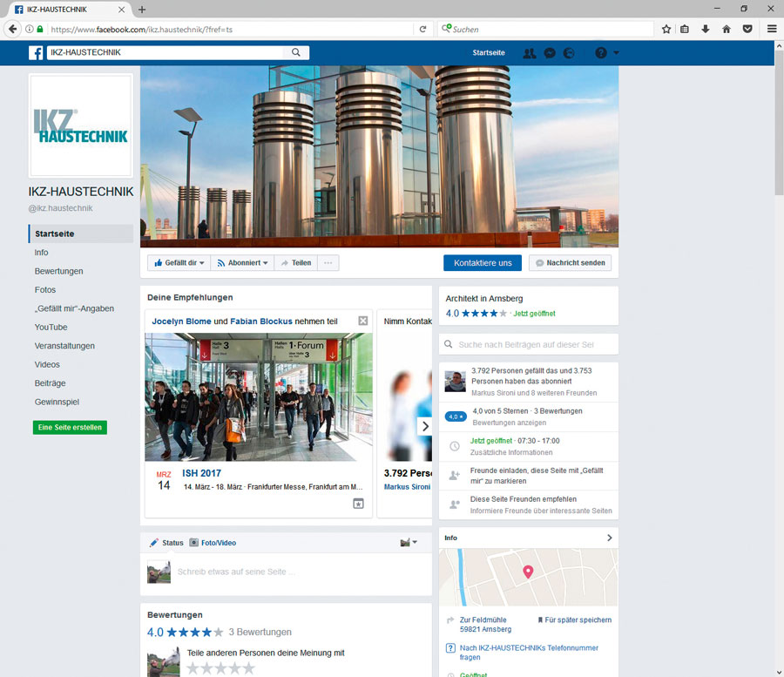Screen dimensions: 784x677
Task: Open Beiträge in the left sidebar
Action: coord(50,383)
